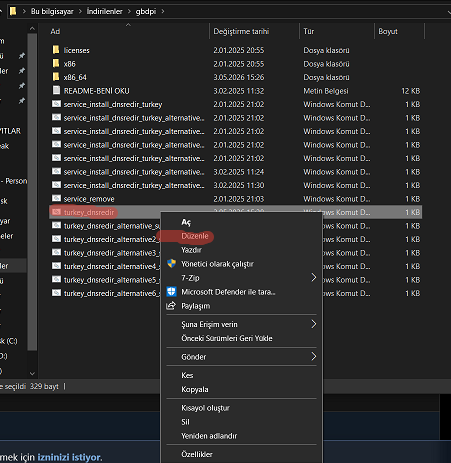Image resolution: width=451 pixels, height=463 pixels.
Task: Click the Paylaşım share icon
Action: click(171, 306)
